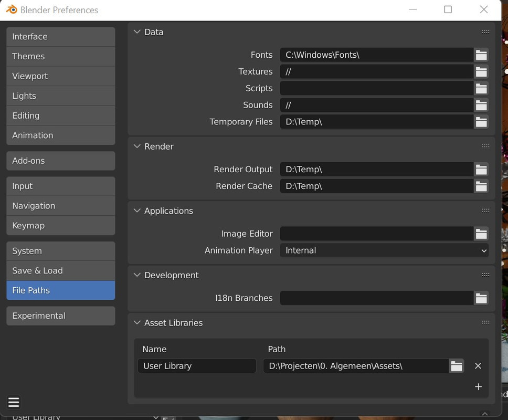
Task: Browse for Image Editor application
Action: click(481, 234)
